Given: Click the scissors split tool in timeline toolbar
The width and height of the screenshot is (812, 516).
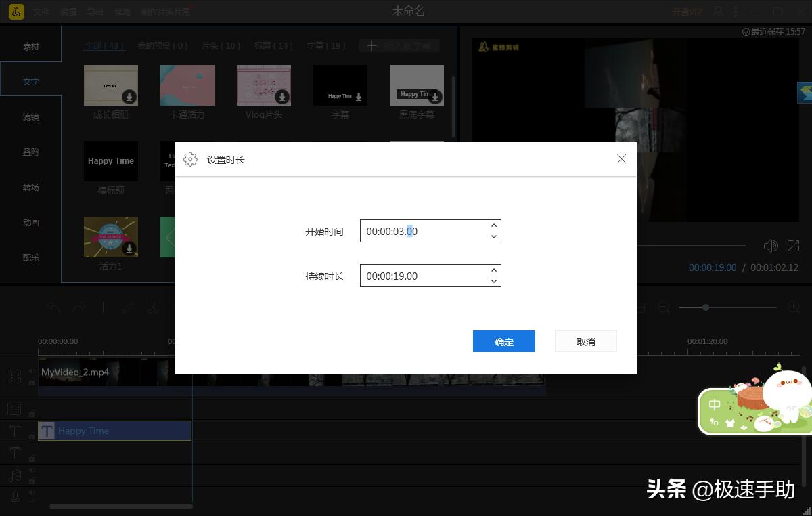Looking at the screenshot, I should tap(153, 307).
